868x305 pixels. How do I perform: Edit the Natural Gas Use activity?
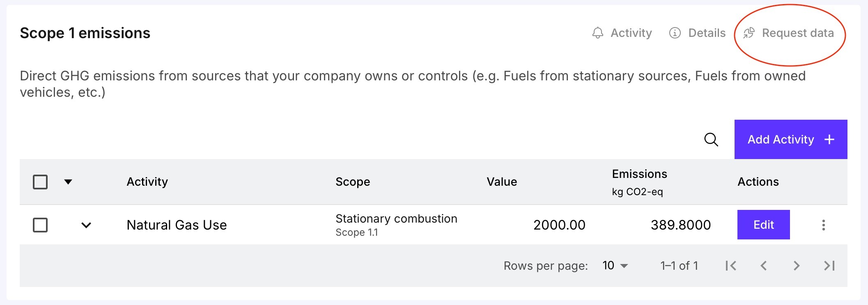pos(763,225)
